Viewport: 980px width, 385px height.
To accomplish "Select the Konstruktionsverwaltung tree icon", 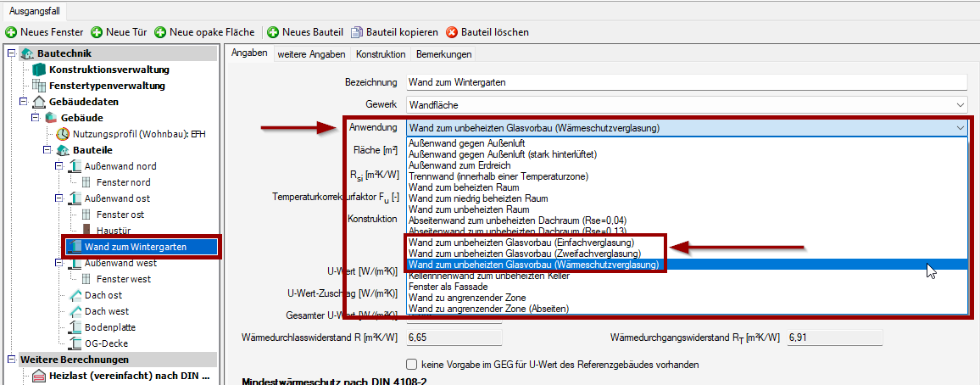I will point(38,70).
